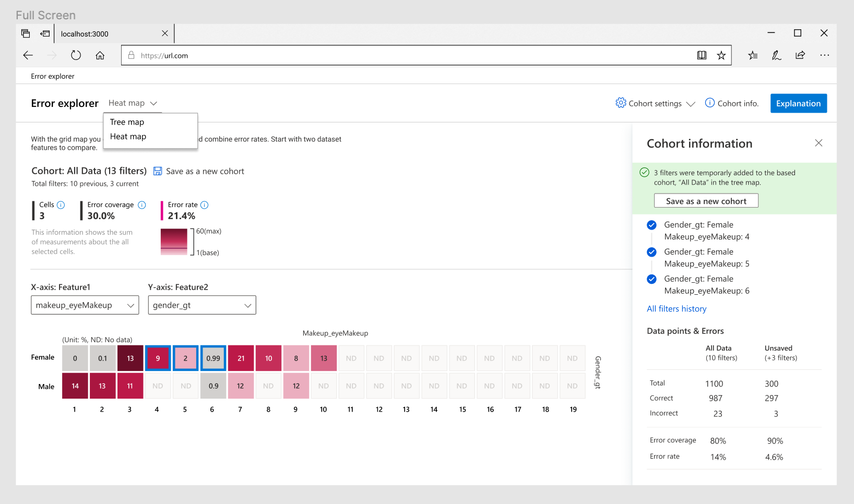
Task: Click the Error coverage info icon
Action: [x=142, y=205]
